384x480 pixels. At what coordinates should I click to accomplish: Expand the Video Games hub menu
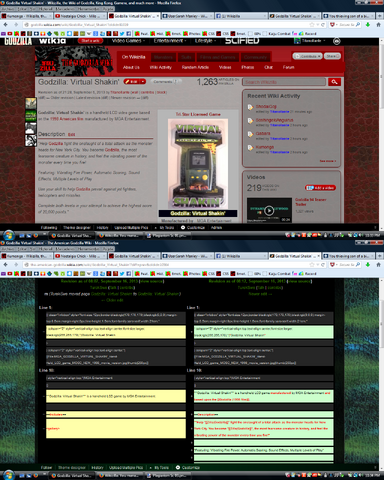[x=128, y=41]
